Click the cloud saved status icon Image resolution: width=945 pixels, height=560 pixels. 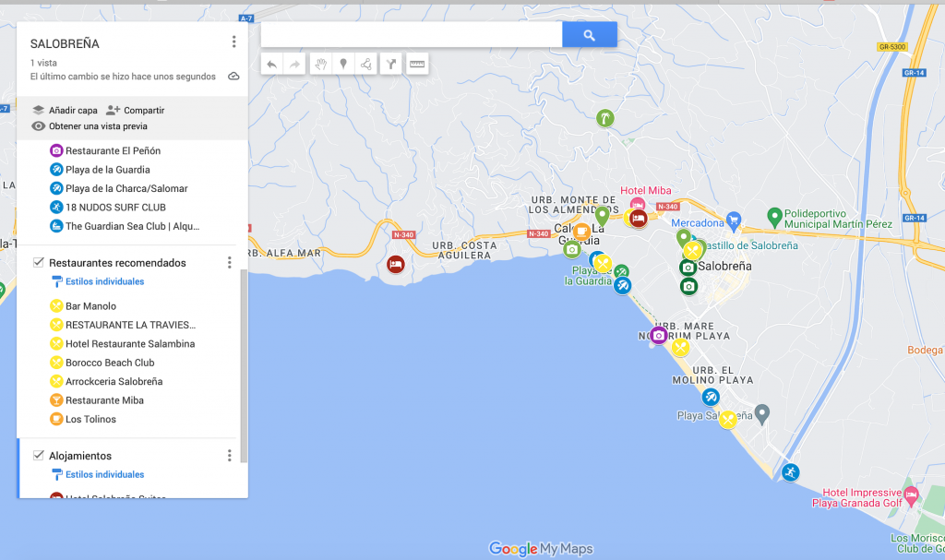coord(233,77)
